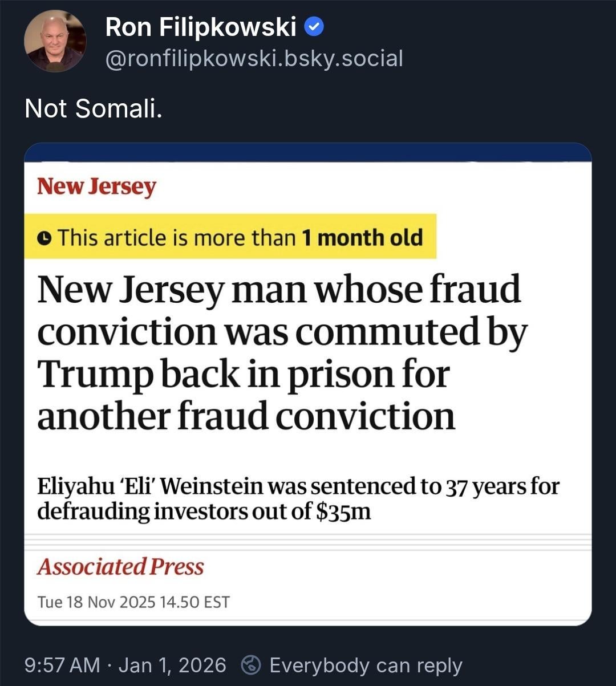Viewport: 616px width, 686px height.
Task: Click the globe reply-settings icon
Action: pos(251,665)
